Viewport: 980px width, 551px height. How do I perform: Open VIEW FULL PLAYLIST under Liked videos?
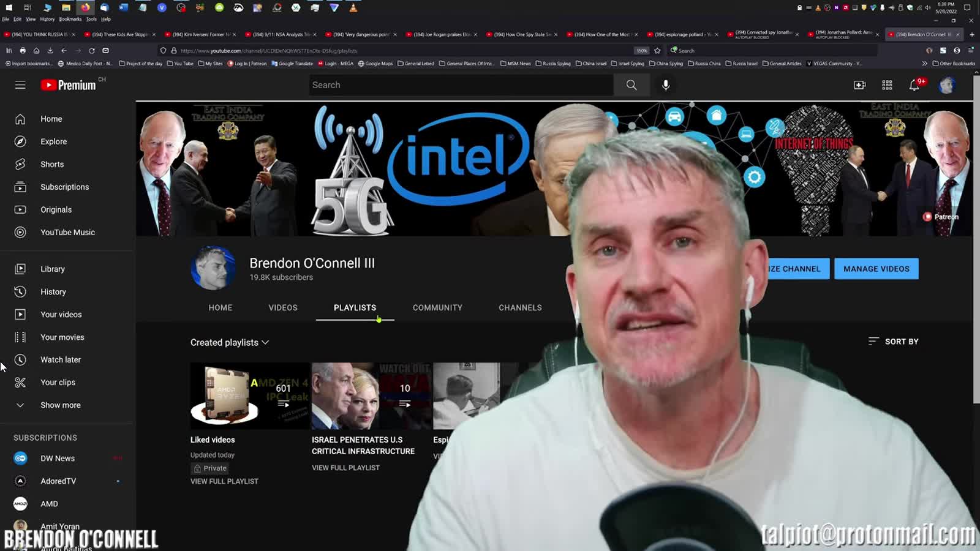click(224, 481)
